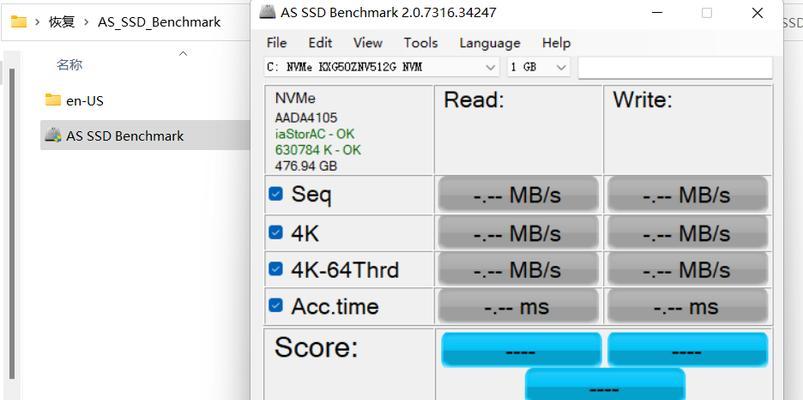
Task: Click the total Score blue bar
Action: (x=605, y=384)
